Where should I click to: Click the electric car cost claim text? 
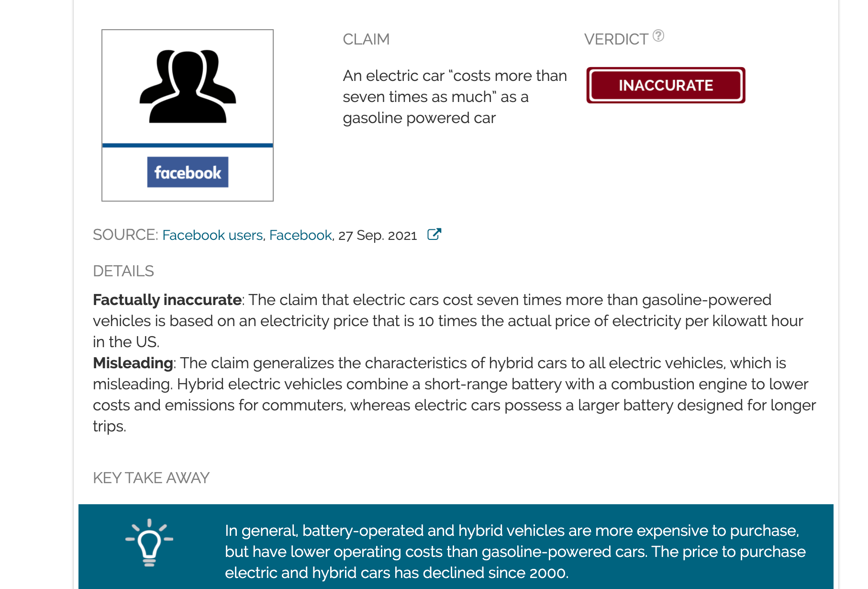(455, 96)
